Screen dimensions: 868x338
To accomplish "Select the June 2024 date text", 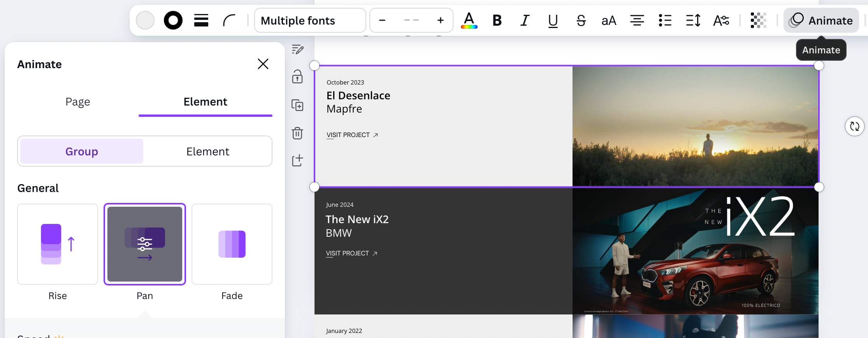I will pos(340,205).
